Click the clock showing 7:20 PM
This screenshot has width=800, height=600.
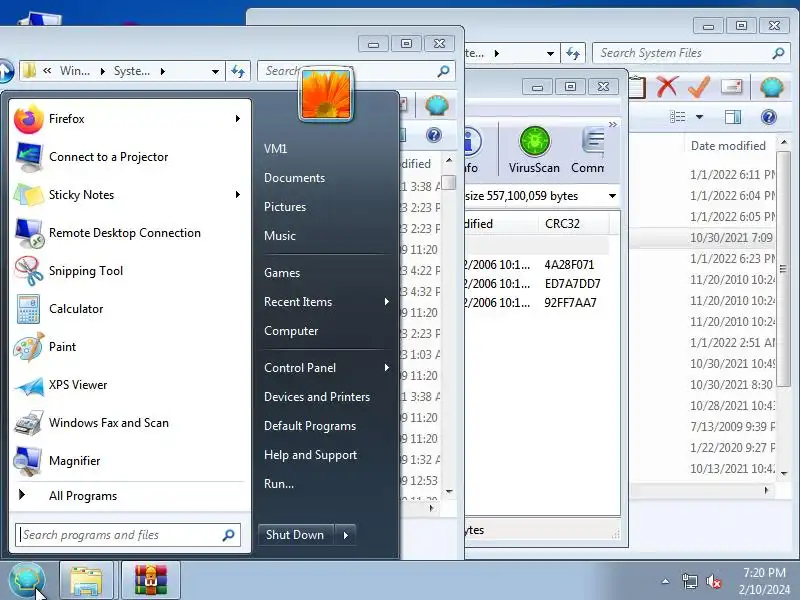764,573
